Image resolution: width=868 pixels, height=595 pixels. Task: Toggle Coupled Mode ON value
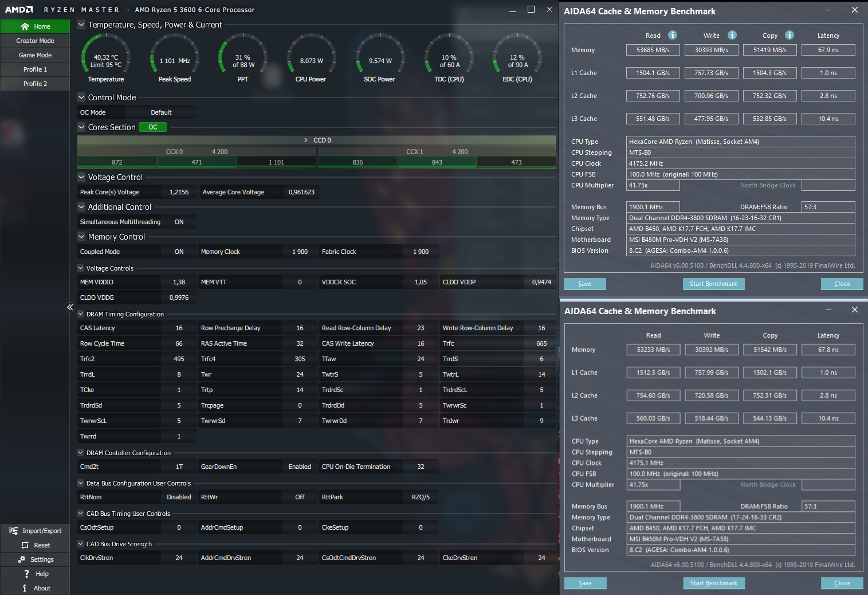coord(179,252)
